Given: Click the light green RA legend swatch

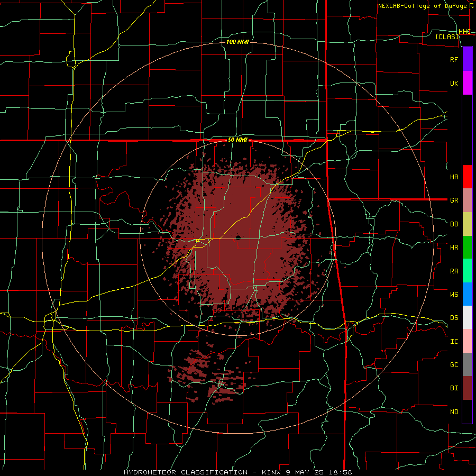Looking at the screenshot, I should pos(467,271).
